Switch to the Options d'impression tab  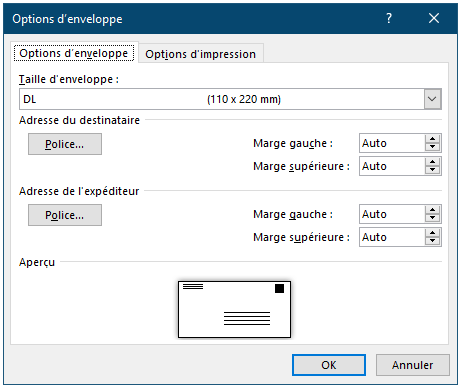201,54
